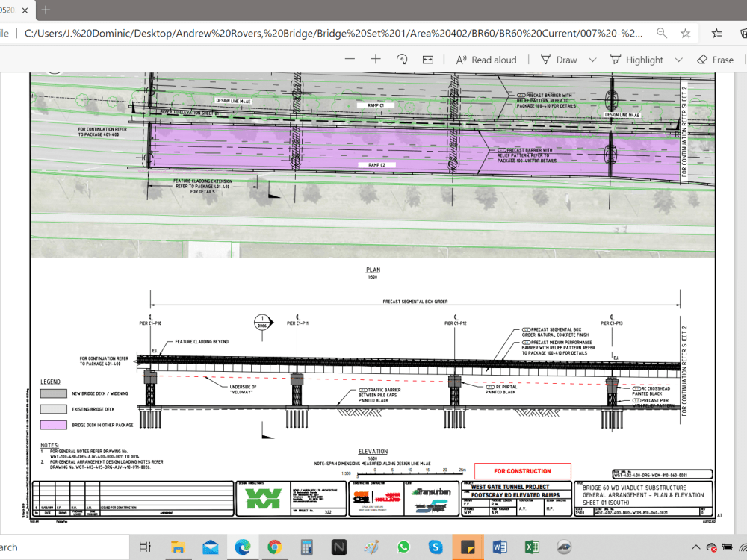Viewport: 747px width, 560px height.
Task: Click the PIER C1-P11 label
Action: point(298,323)
